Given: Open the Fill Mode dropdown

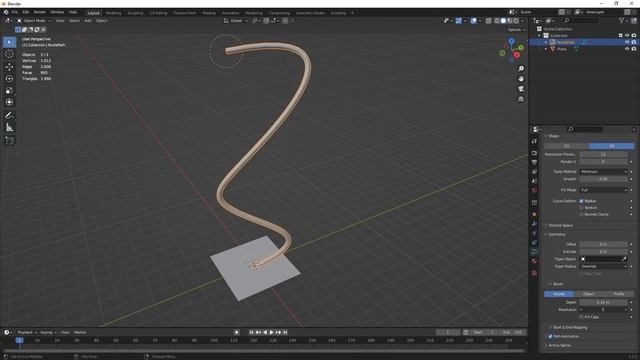Looking at the screenshot, I should click(603, 190).
